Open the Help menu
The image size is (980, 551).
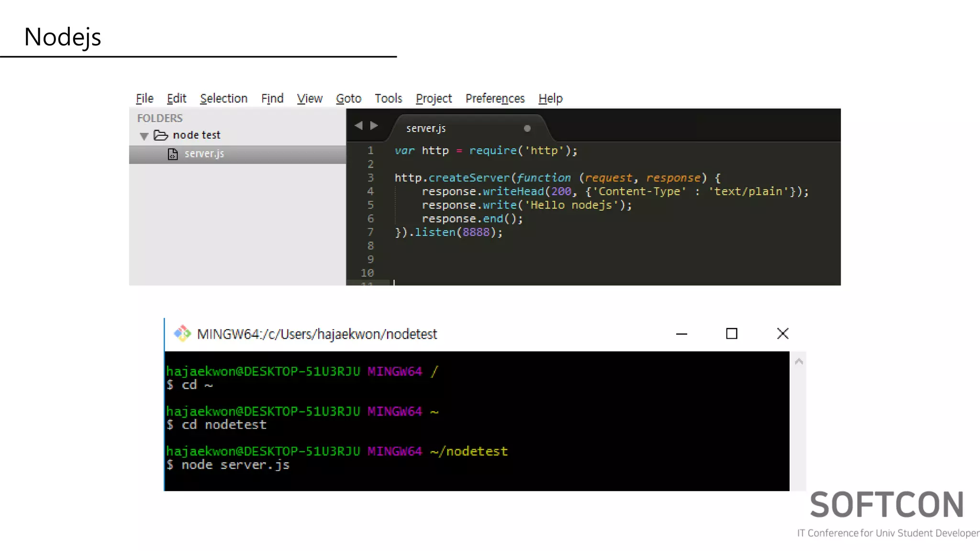[550, 98]
